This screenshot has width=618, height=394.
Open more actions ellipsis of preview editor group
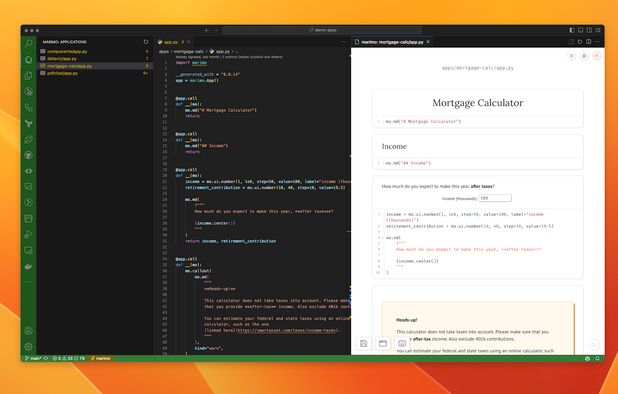598,42
